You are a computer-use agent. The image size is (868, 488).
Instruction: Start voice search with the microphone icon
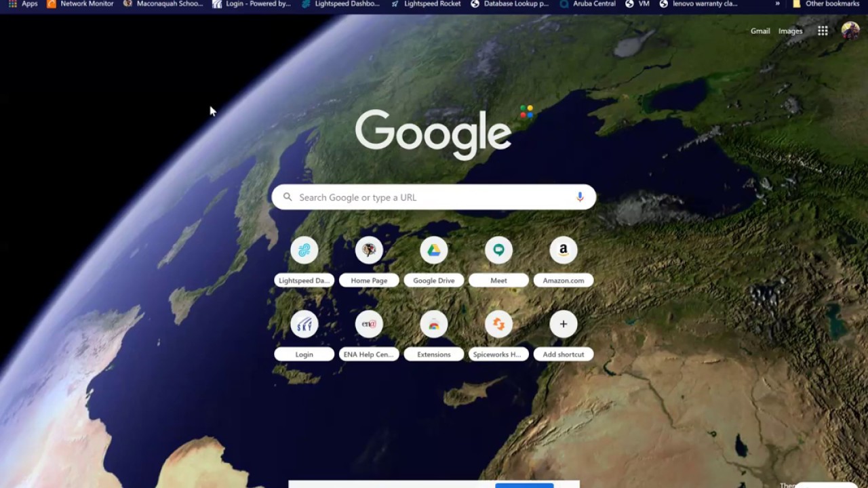[580, 197]
